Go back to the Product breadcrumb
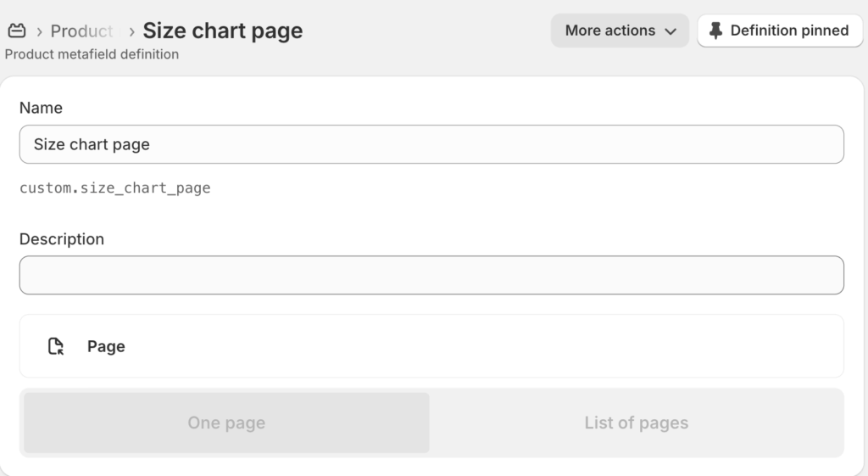The image size is (868, 476). point(81,31)
